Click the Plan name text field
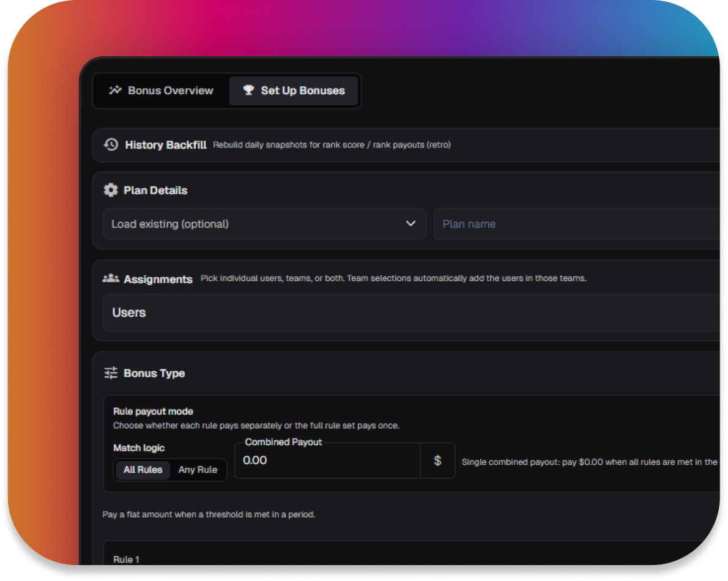The image size is (728, 581). pos(575,224)
